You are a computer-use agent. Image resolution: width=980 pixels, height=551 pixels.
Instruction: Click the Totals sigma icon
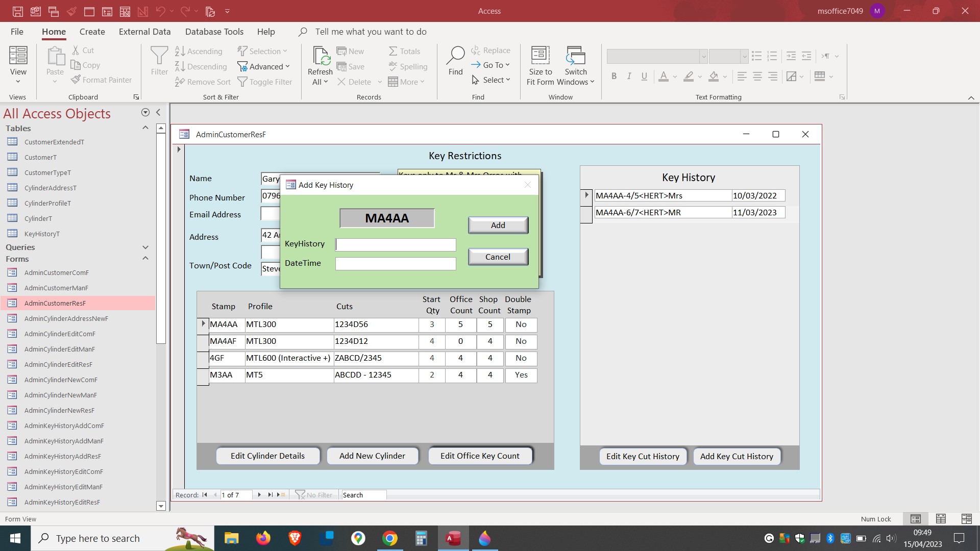pyautogui.click(x=393, y=51)
